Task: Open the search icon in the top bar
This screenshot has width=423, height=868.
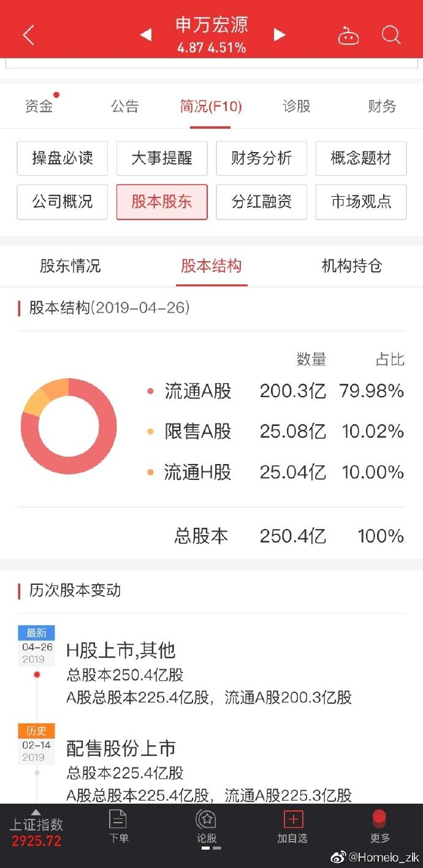Action: 391,35
